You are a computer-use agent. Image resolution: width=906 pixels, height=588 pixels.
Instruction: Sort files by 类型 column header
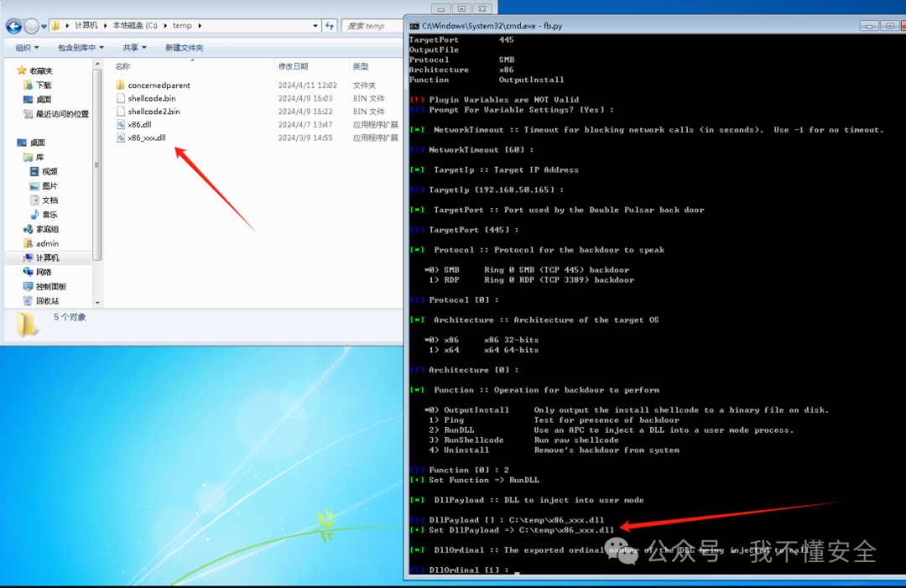[361, 66]
